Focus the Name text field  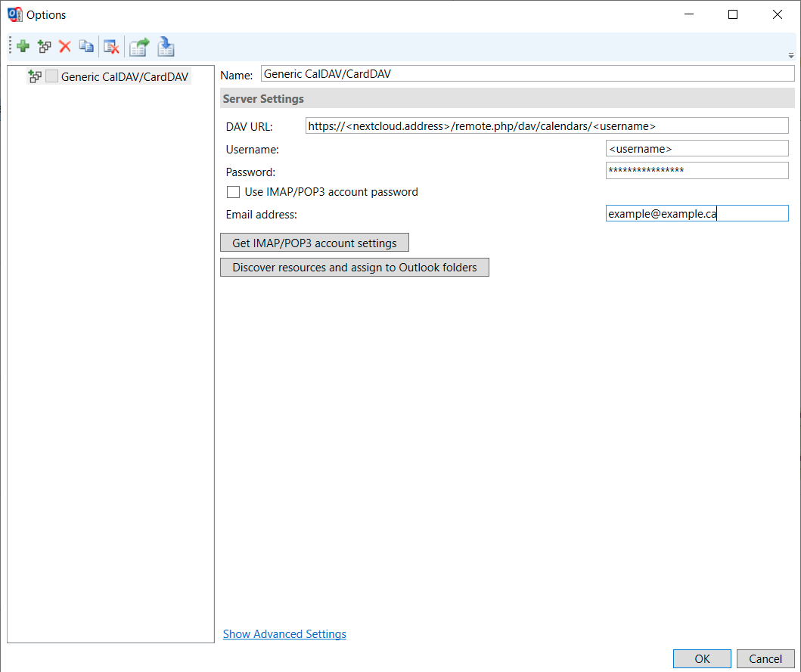pyautogui.click(x=528, y=73)
